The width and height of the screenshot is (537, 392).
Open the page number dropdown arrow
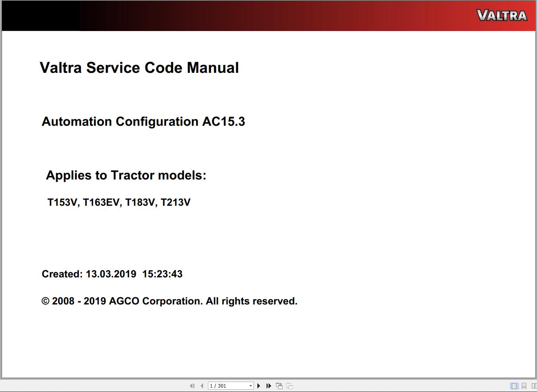(251, 386)
